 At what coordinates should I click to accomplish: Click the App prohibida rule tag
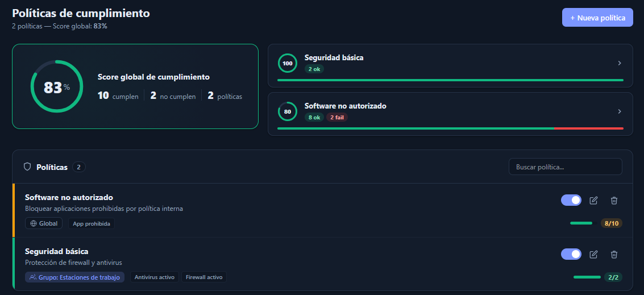92,223
